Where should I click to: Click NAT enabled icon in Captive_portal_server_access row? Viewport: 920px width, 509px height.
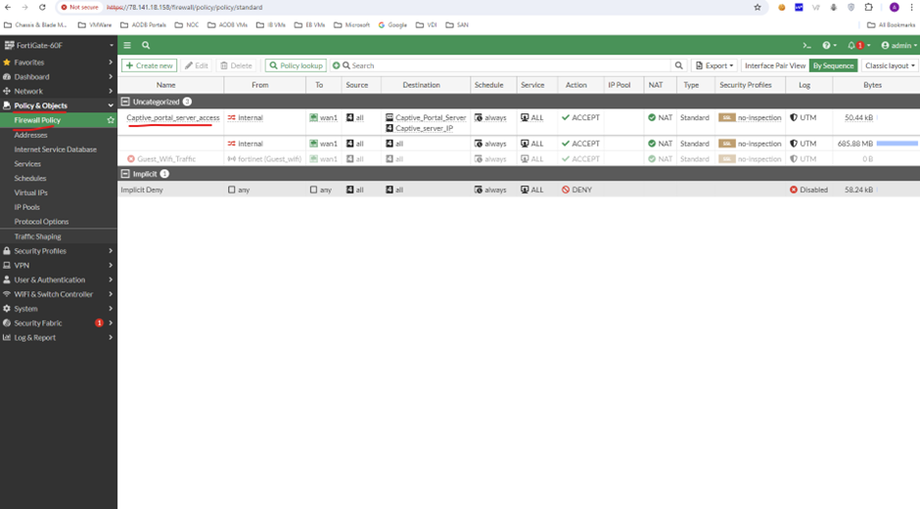651,117
